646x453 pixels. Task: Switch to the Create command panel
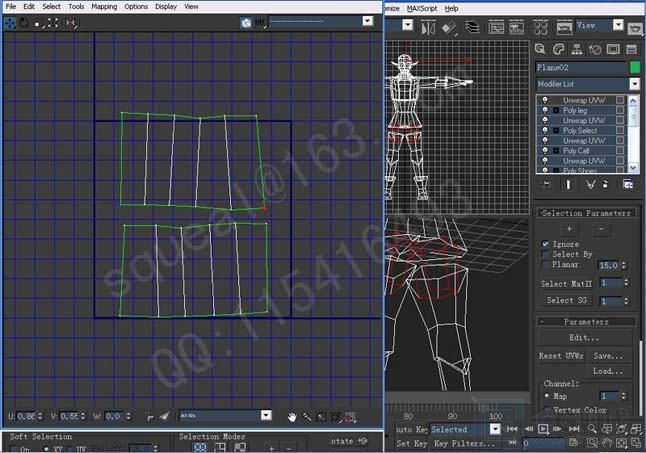[x=540, y=49]
